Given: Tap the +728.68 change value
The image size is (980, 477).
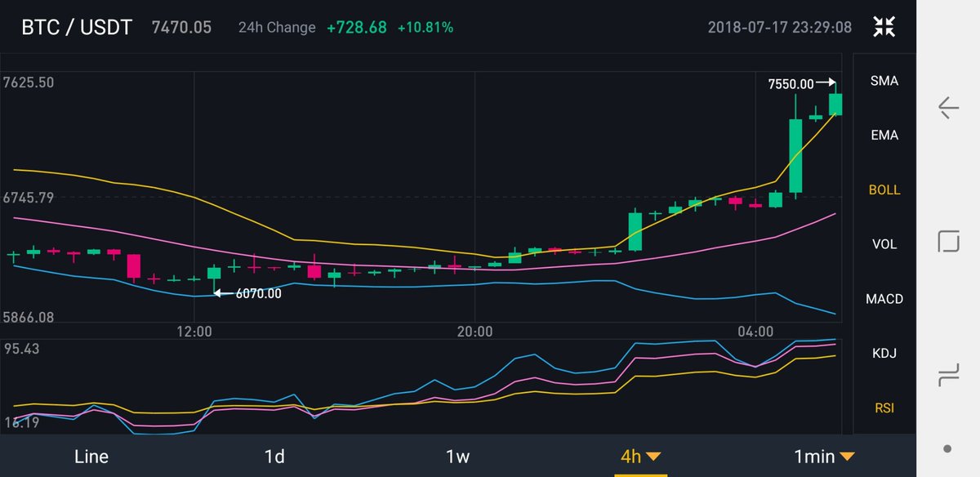Looking at the screenshot, I should [356, 27].
